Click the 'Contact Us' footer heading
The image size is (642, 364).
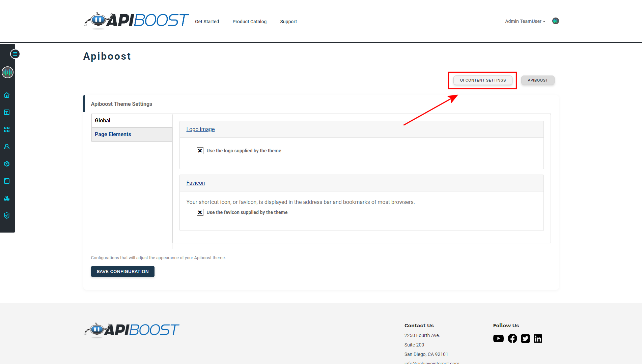coord(419,326)
